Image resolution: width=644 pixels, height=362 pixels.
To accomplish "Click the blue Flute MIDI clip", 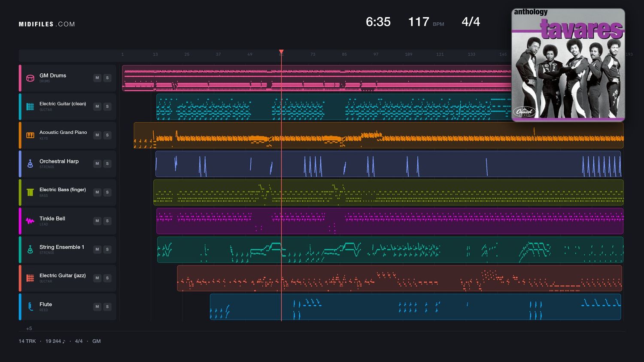I will pyautogui.click(x=415, y=307).
